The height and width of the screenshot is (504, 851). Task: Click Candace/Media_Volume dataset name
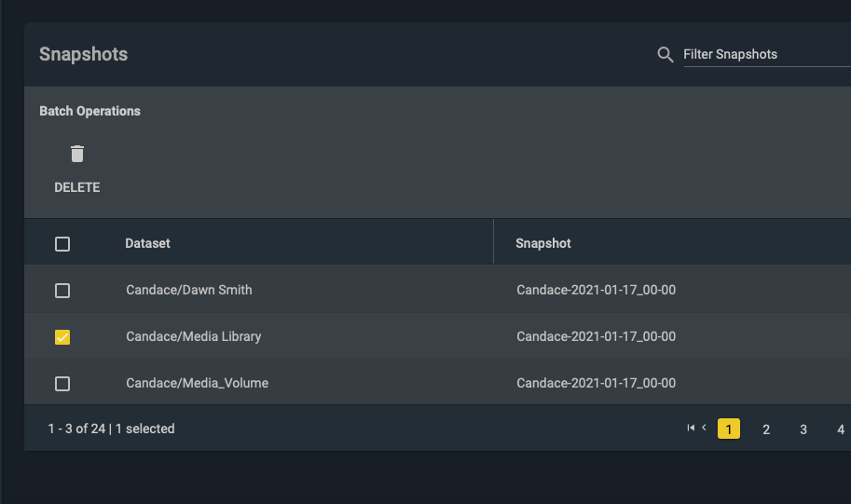[197, 383]
